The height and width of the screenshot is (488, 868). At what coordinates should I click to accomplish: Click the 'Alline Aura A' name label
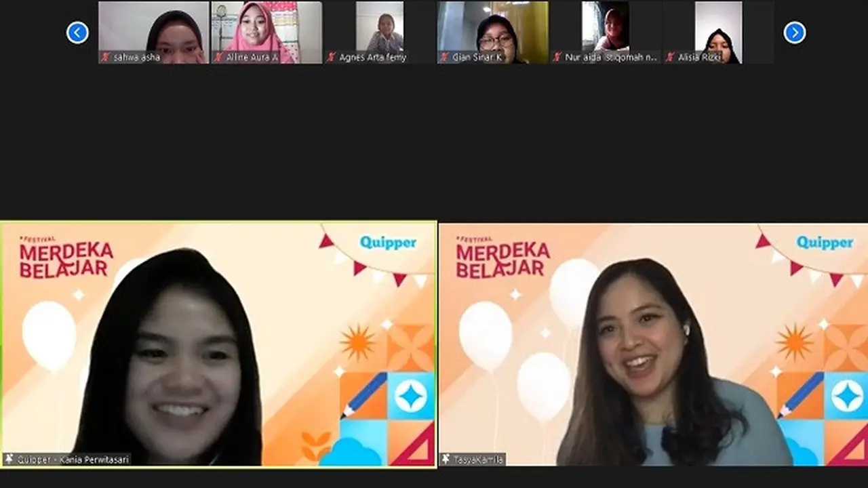[x=252, y=58]
